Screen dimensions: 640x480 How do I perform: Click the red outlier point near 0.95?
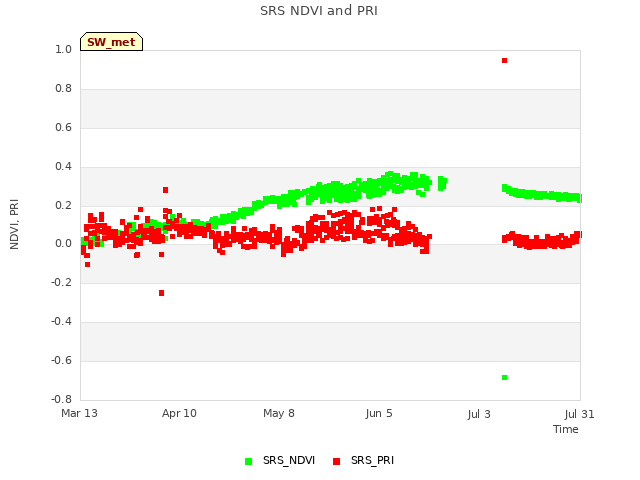click(504, 60)
